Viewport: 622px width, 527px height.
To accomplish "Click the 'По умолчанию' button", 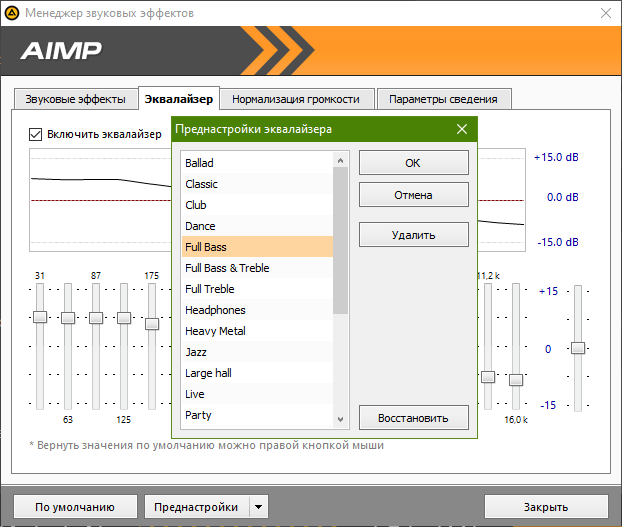I will click(x=75, y=507).
